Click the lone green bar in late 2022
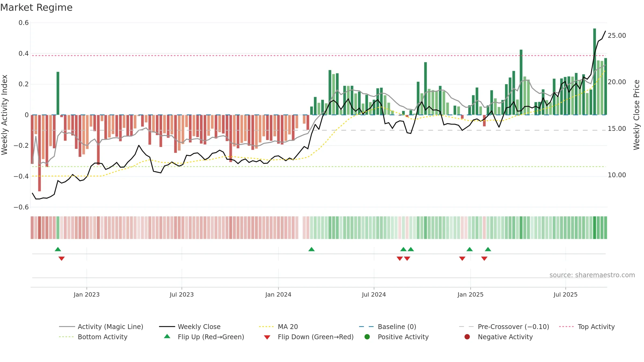The height and width of the screenshot is (362, 644). tap(58, 93)
